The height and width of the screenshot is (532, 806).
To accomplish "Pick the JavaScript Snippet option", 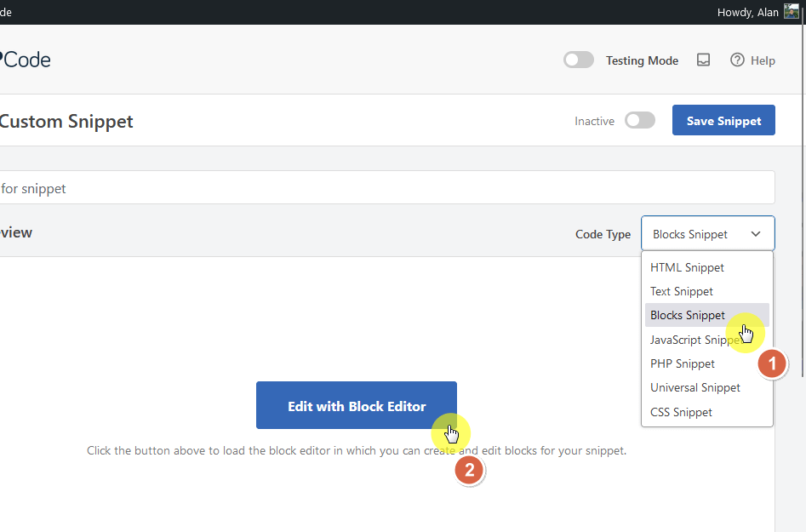I will (x=706, y=340).
